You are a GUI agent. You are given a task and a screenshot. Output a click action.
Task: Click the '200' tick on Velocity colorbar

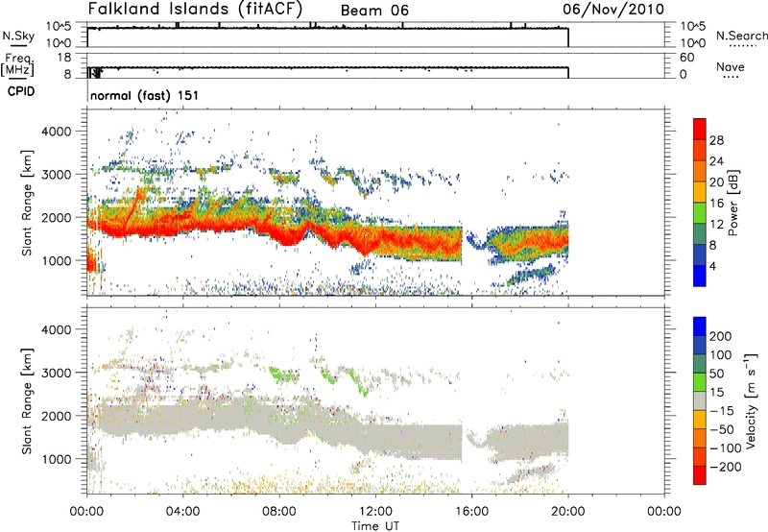click(x=721, y=336)
